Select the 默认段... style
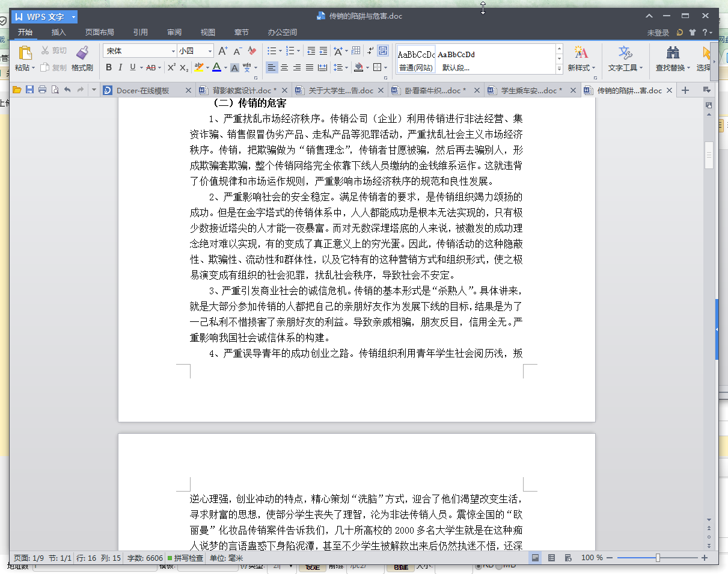728x574 pixels. click(x=456, y=60)
